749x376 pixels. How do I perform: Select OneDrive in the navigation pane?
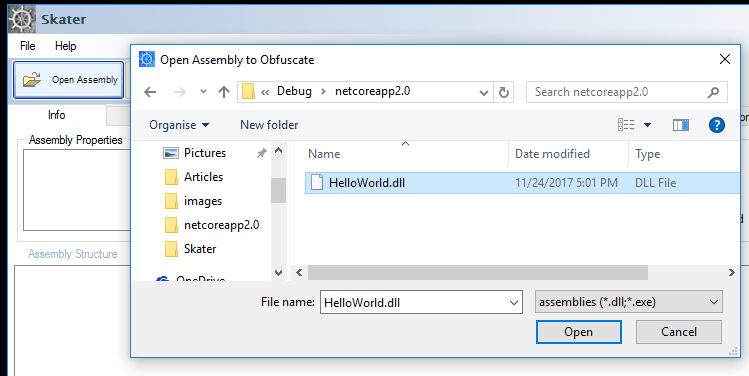[x=190, y=279]
